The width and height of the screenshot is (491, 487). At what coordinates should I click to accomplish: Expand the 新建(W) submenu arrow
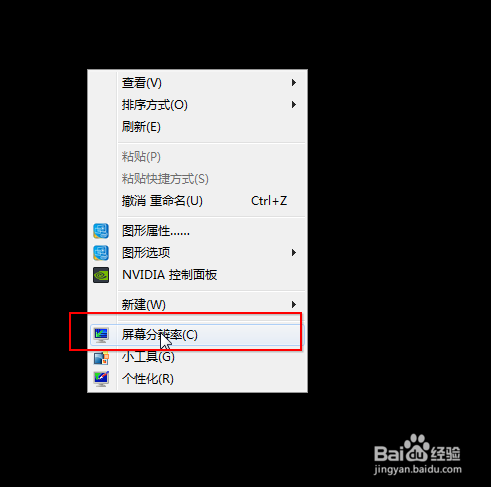[x=294, y=304]
